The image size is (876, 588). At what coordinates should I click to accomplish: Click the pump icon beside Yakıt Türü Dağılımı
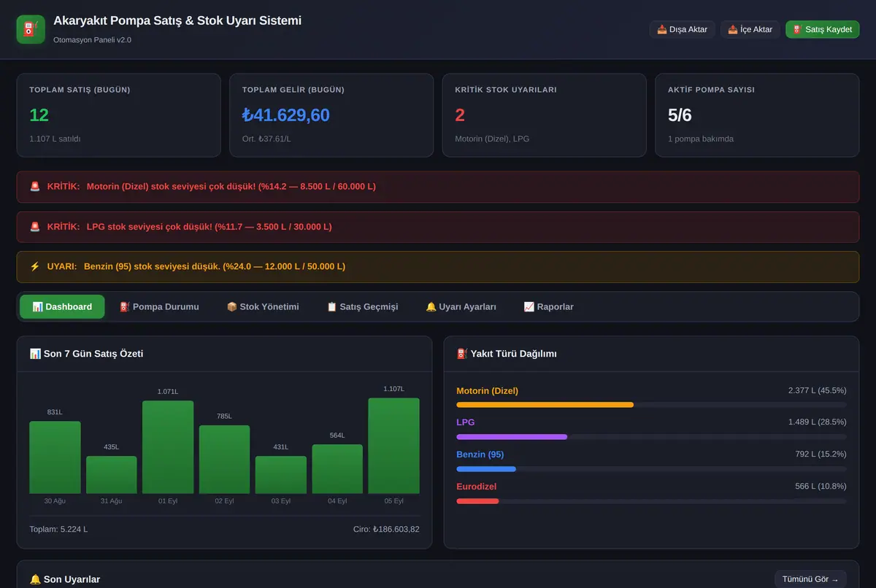click(462, 354)
